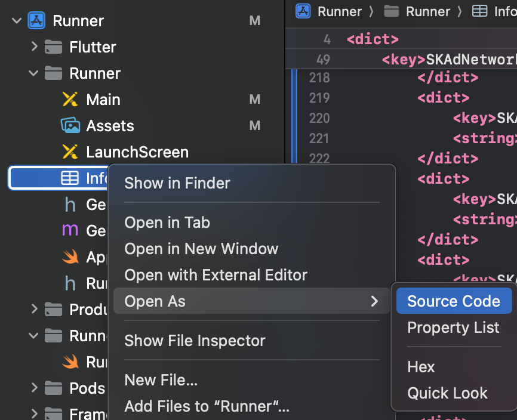The width and height of the screenshot is (517, 420).
Task: Collapse the Runner subfolder chevron
Action: [x=33, y=73]
